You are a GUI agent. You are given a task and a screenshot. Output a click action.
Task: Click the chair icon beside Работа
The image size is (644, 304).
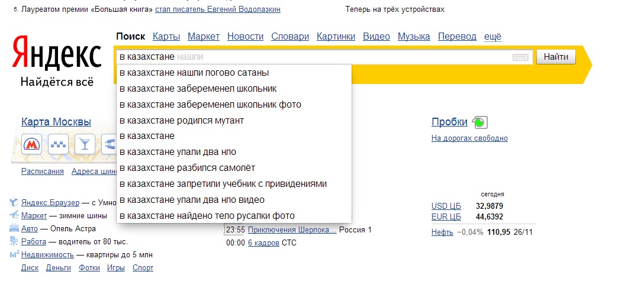14,242
